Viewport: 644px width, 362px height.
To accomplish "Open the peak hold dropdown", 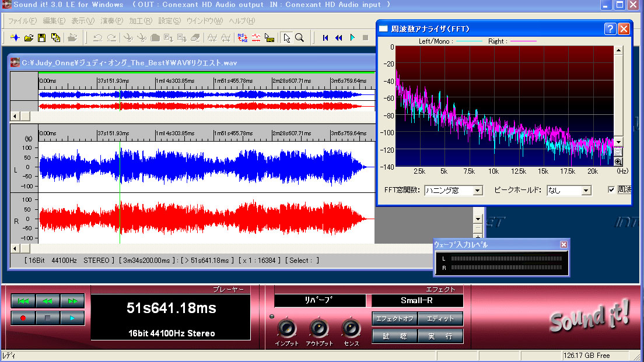I will [x=586, y=191].
